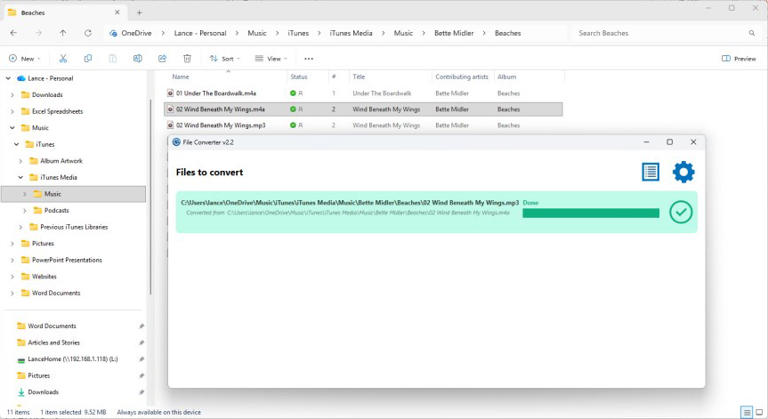Click pin icon beside Articles and Stories
Viewport: 768px width, 419px height.
click(141, 343)
